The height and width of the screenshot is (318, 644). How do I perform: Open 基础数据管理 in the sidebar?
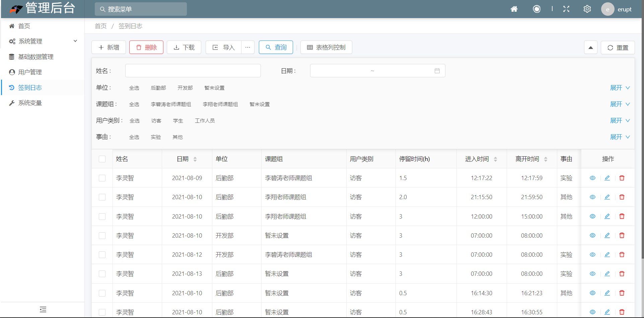[43, 57]
